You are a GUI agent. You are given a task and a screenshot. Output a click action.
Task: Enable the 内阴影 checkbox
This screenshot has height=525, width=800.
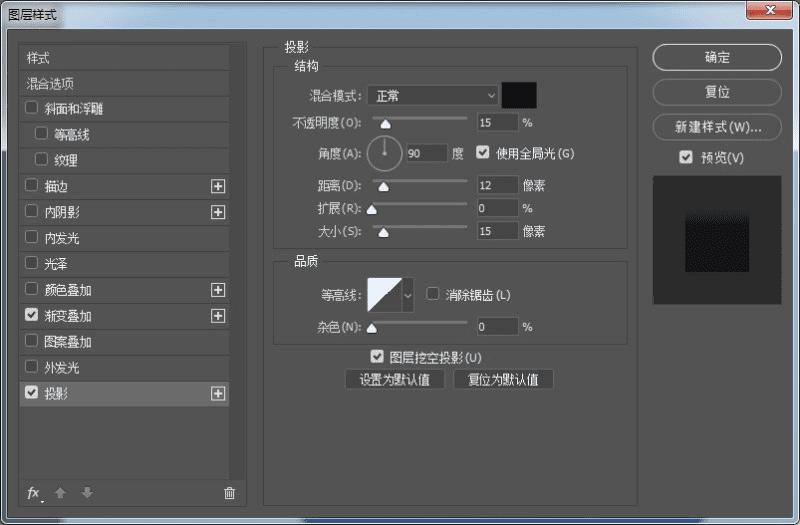pos(31,211)
